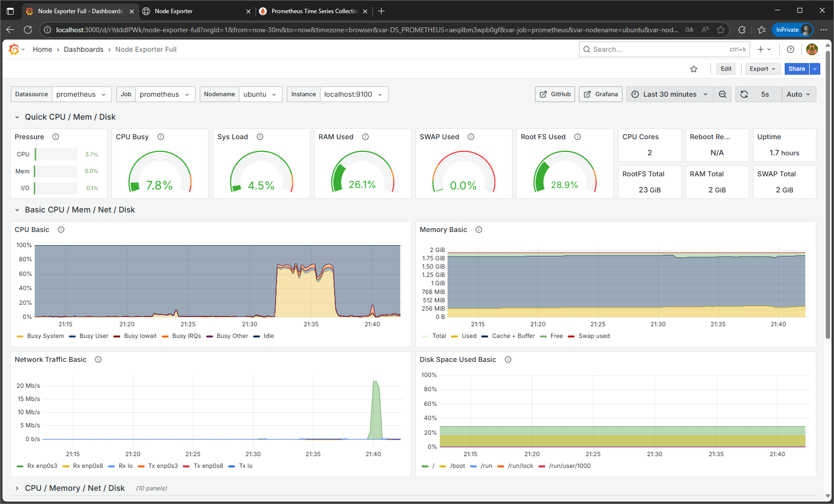The height and width of the screenshot is (504, 834).
Task: Show info for CPU Busy panel
Action: (161, 137)
